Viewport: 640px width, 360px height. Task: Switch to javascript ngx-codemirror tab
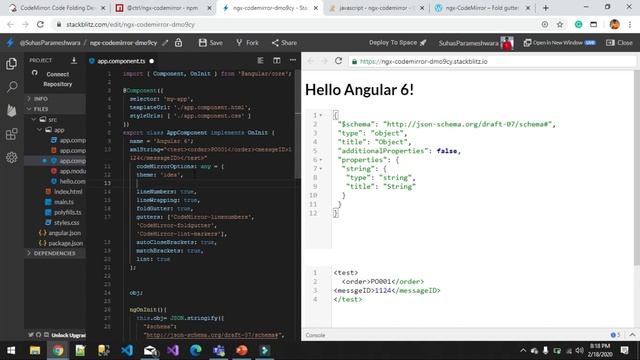tap(376, 8)
